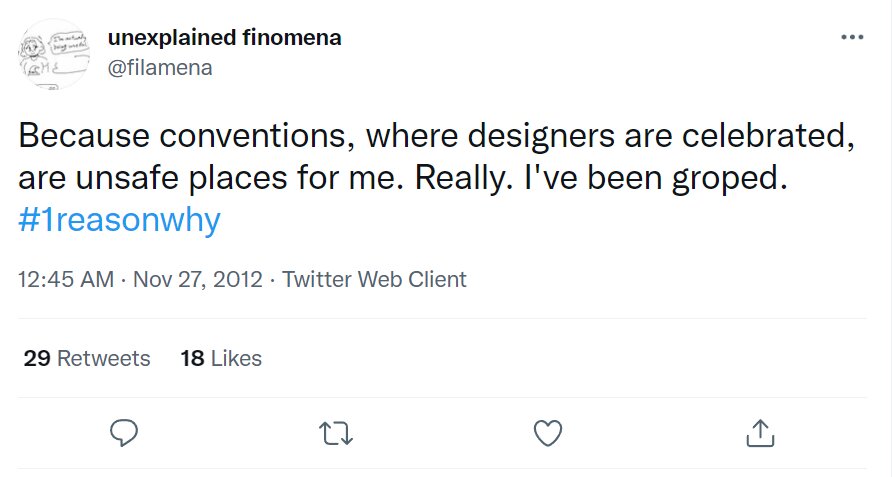
Task: Click the @filamena handle
Action: 159,67
